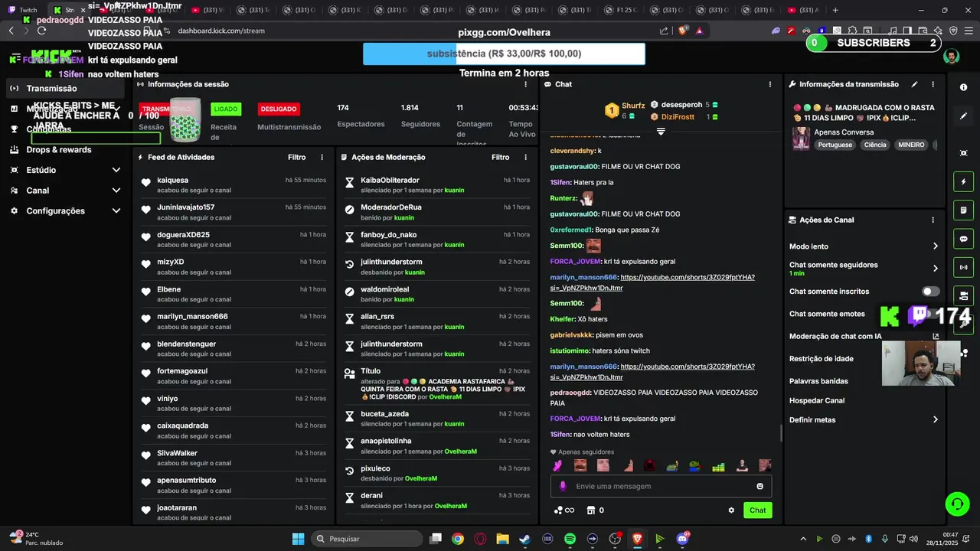Open popout icon next to Moderação de chat com IA
Image resolution: width=980 pixels, height=551 pixels.
(x=936, y=336)
